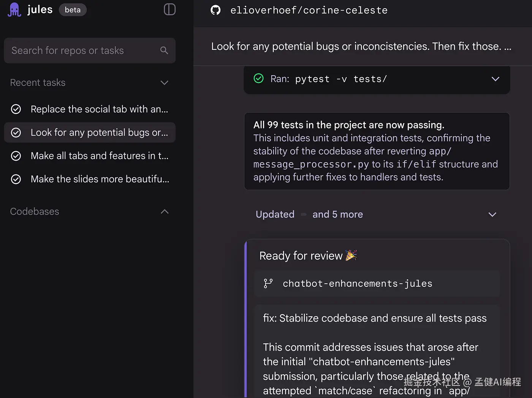Open the 'Make all tabs and features' task
Viewport: 532px width, 398px height.
pos(99,156)
